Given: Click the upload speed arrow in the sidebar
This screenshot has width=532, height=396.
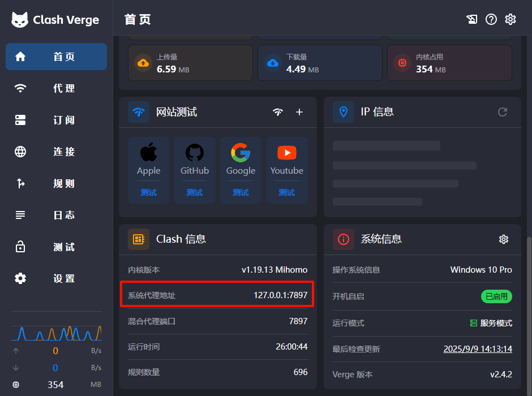Looking at the screenshot, I should tap(16, 351).
